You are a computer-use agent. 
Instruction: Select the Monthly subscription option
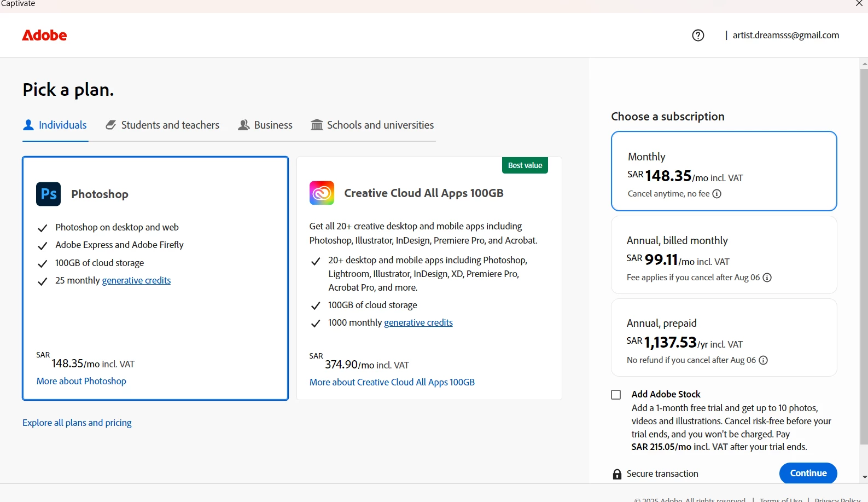tap(724, 171)
